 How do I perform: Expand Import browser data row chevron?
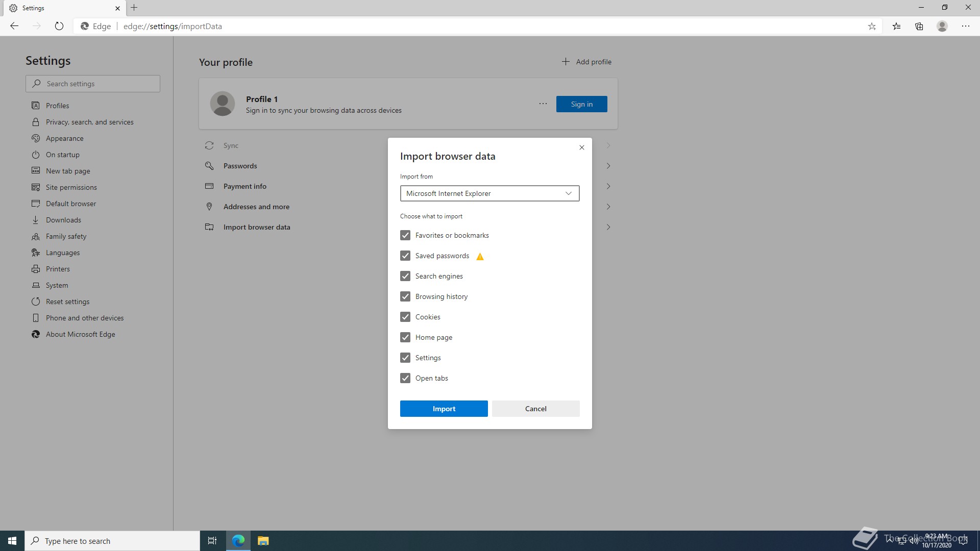[608, 227]
